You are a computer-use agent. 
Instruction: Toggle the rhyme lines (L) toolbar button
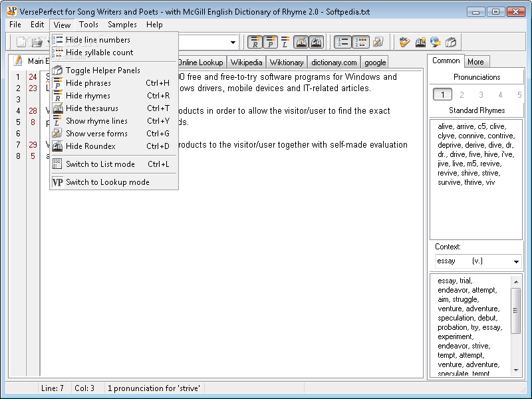285,42
